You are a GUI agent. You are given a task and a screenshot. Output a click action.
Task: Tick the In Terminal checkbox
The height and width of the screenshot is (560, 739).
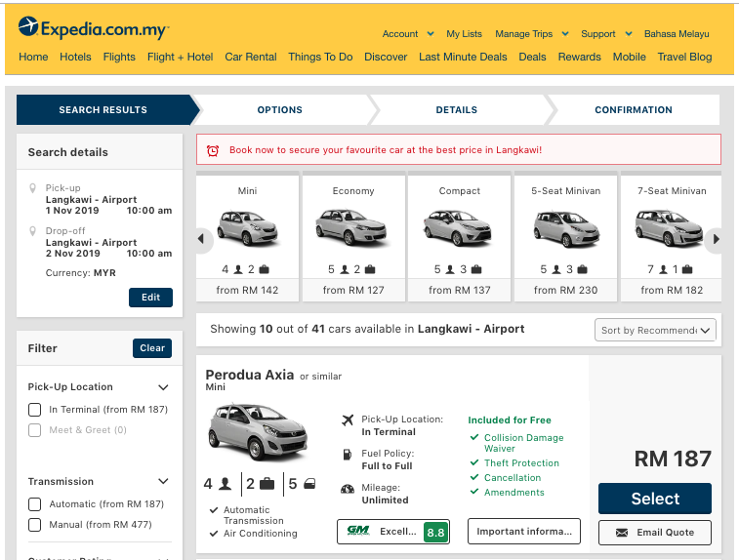point(35,410)
